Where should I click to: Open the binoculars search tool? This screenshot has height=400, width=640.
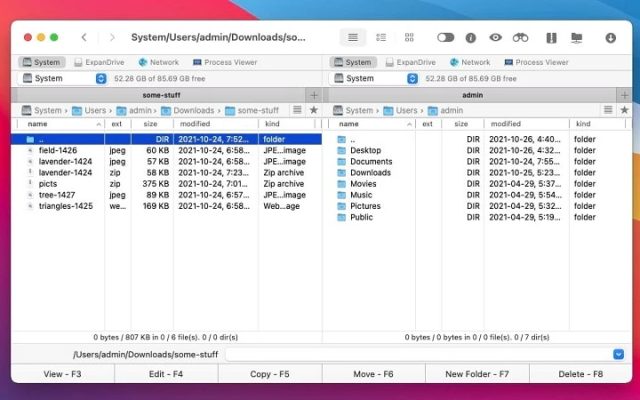click(x=520, y=37)
